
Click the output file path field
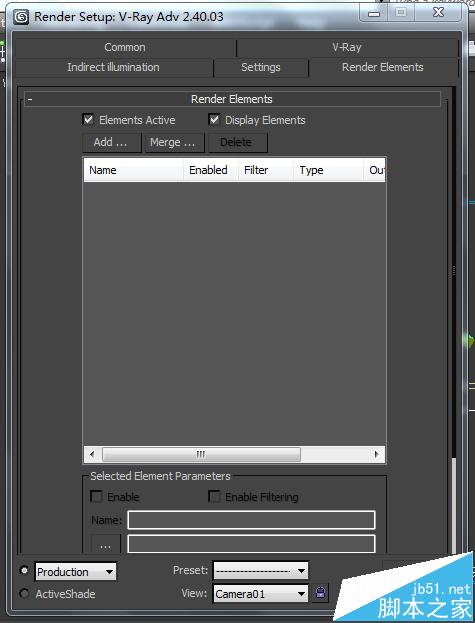[251, 544]
